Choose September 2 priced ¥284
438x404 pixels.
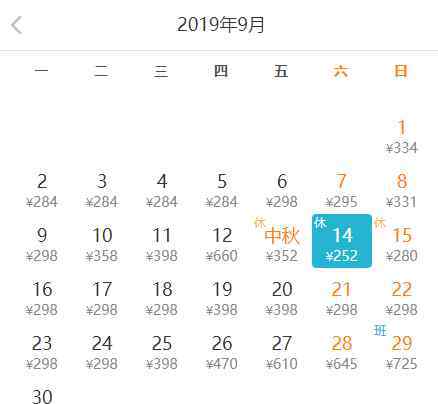click(x=42, y=191)
